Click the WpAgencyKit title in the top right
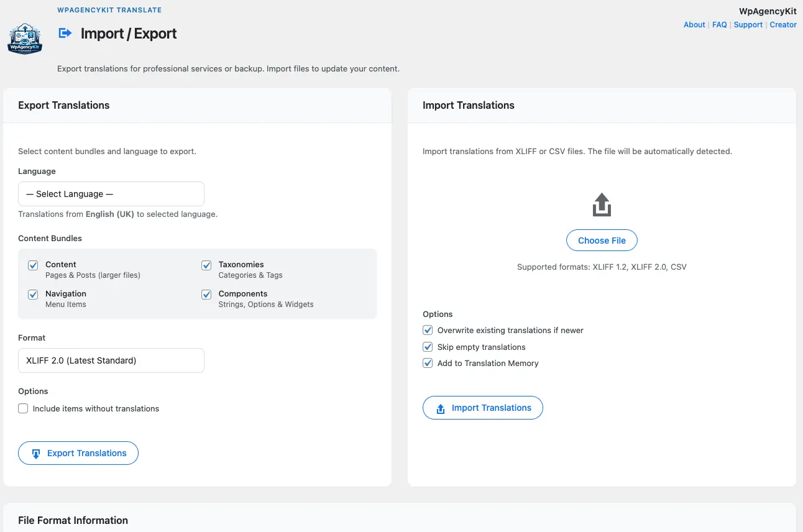The image size is (803, 532). pyautogui.click(x=768, y=11)
